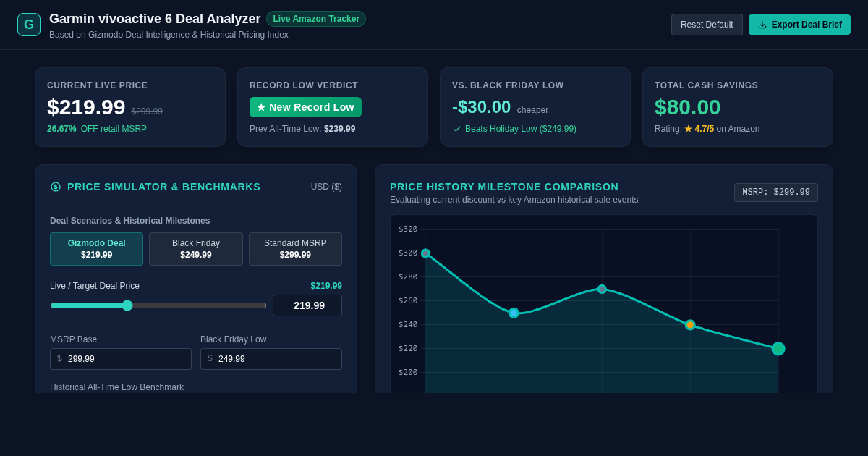Click the $219.99 current live price value
Viewport: 868px width, 456px height.
tap(86, 107)
